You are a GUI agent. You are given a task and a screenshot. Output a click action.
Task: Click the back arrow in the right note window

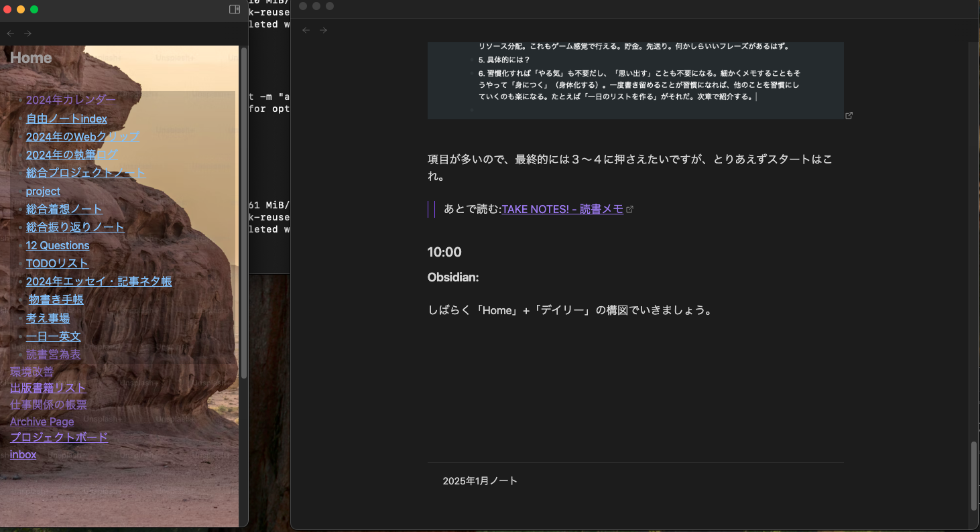(306, 29)
